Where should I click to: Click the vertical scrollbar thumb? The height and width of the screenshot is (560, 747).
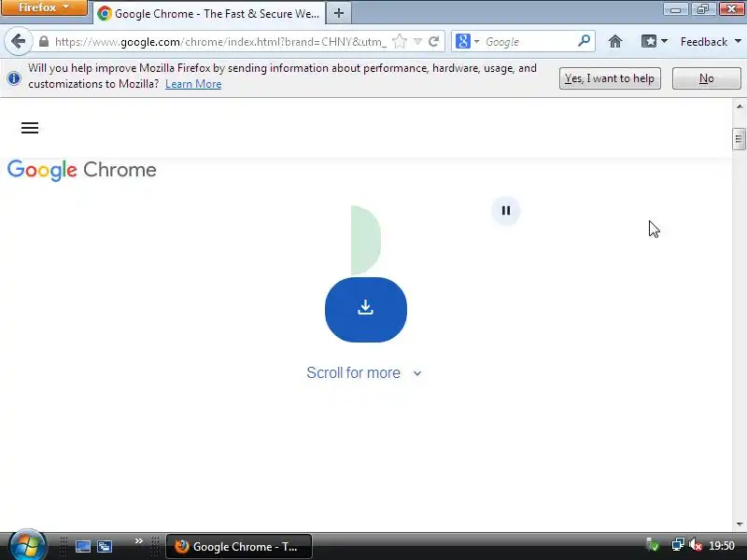point(740,139)
